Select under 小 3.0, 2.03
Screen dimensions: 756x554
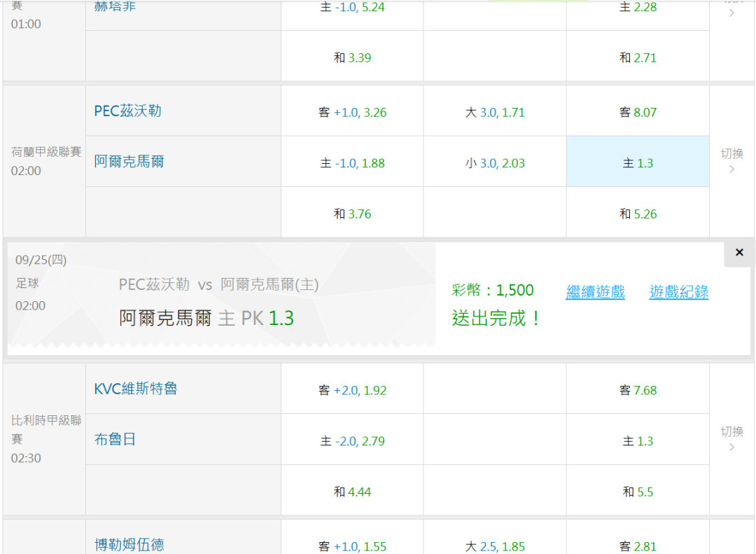(x=495, y=163)
